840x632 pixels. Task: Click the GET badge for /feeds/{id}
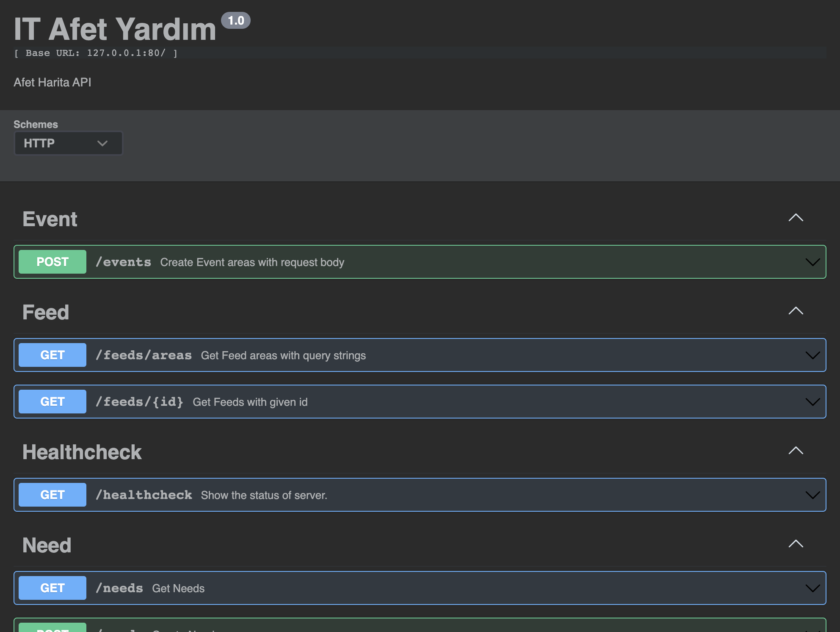click(52, 402)
